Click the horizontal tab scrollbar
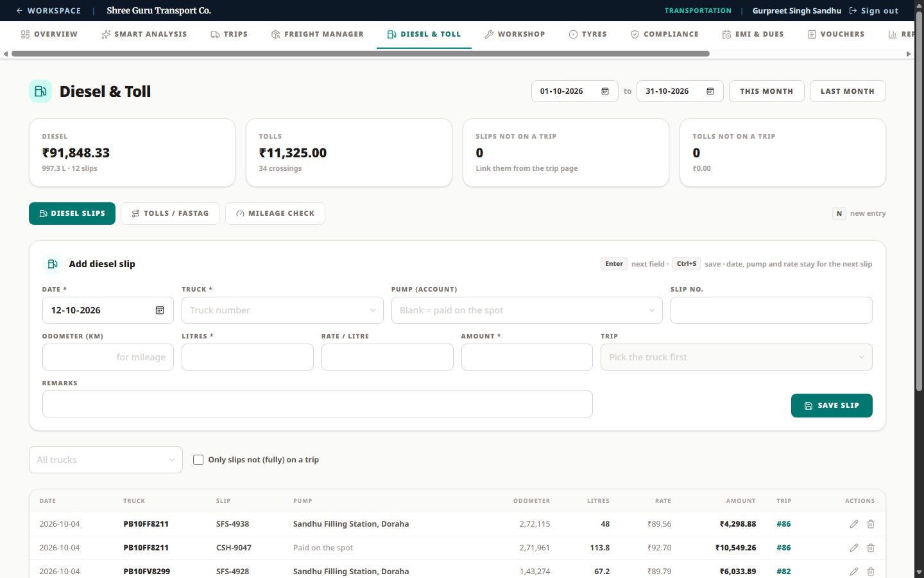 tap(361, 54)
